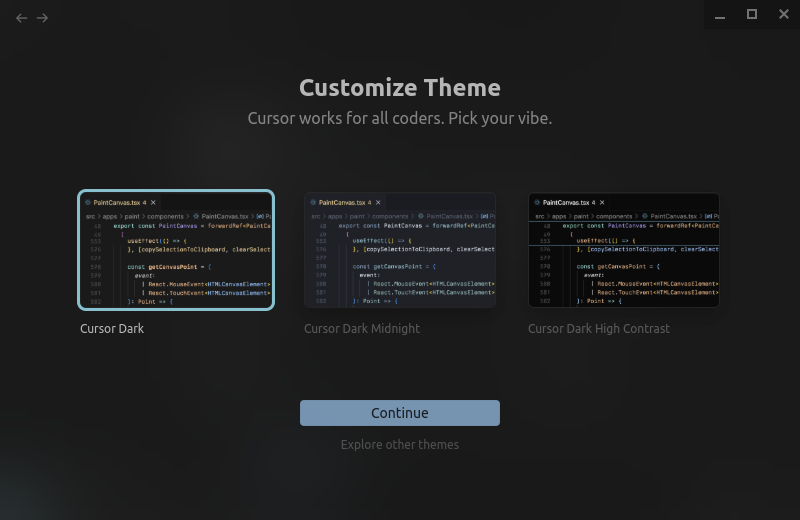Go forward using the right arrow
The image size is (800, 520).
pos(42,18)
